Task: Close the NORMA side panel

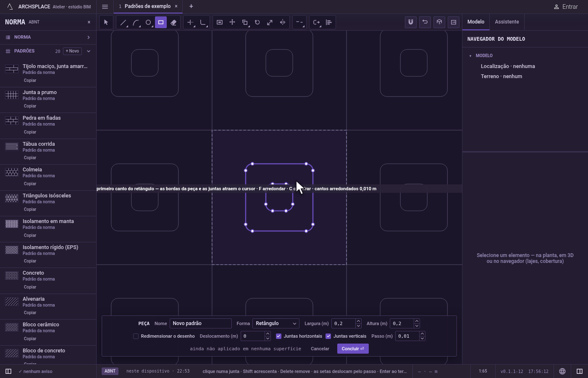Action: point(89,22)
